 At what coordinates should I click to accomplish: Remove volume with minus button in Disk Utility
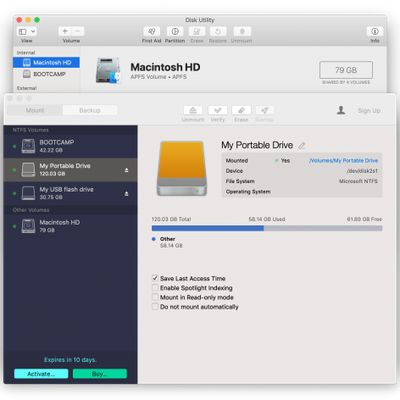point(78,31)
